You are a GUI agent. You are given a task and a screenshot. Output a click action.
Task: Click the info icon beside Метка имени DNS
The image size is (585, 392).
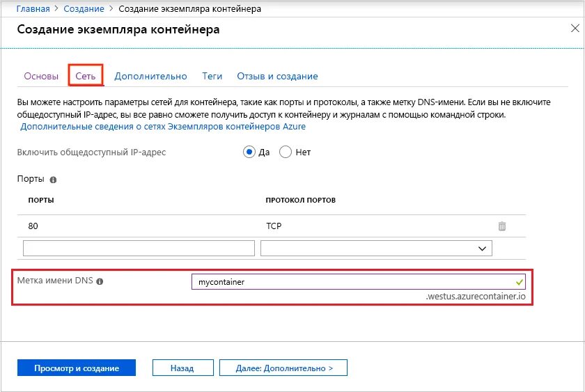(x=100, y=282)
